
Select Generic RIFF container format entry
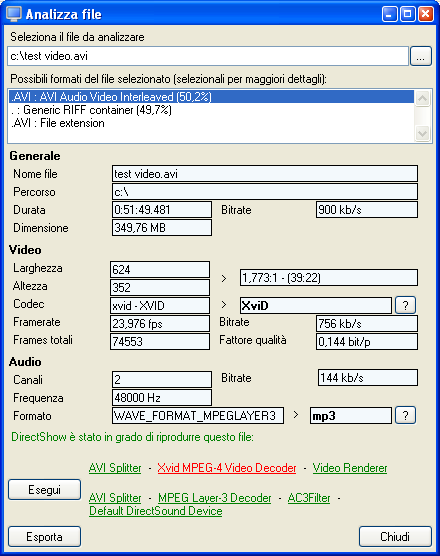pyautogui.click(x=211, y=110)
